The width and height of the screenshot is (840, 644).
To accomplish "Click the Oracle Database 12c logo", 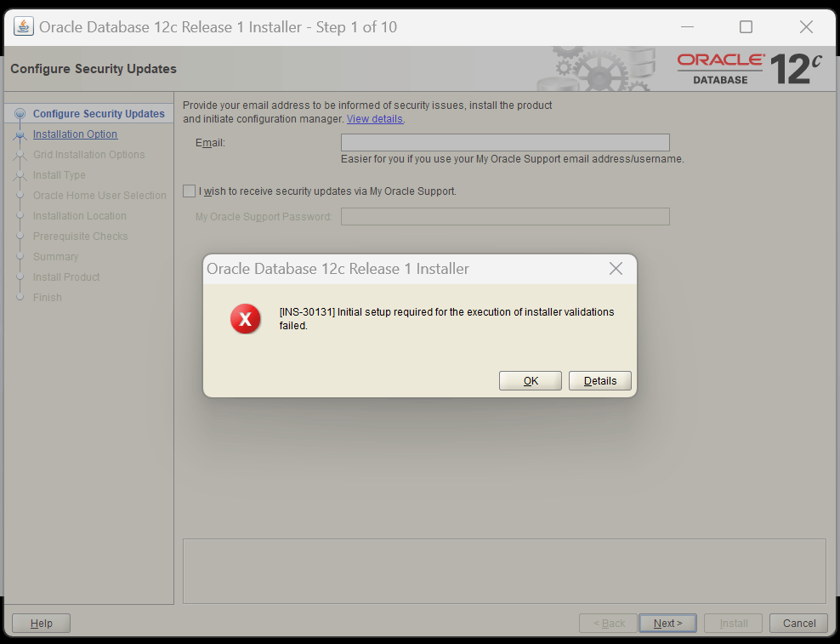I will click(748, 69).
